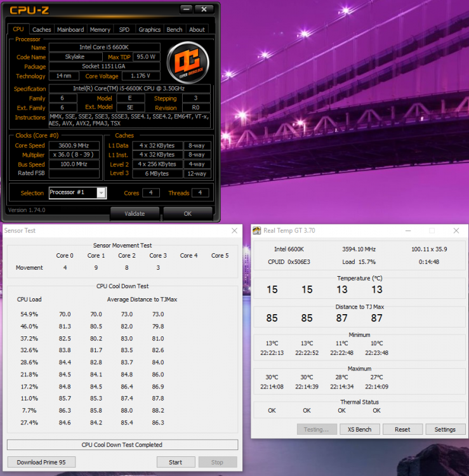Click the 7.7% CPU Load row

point(92,411)
